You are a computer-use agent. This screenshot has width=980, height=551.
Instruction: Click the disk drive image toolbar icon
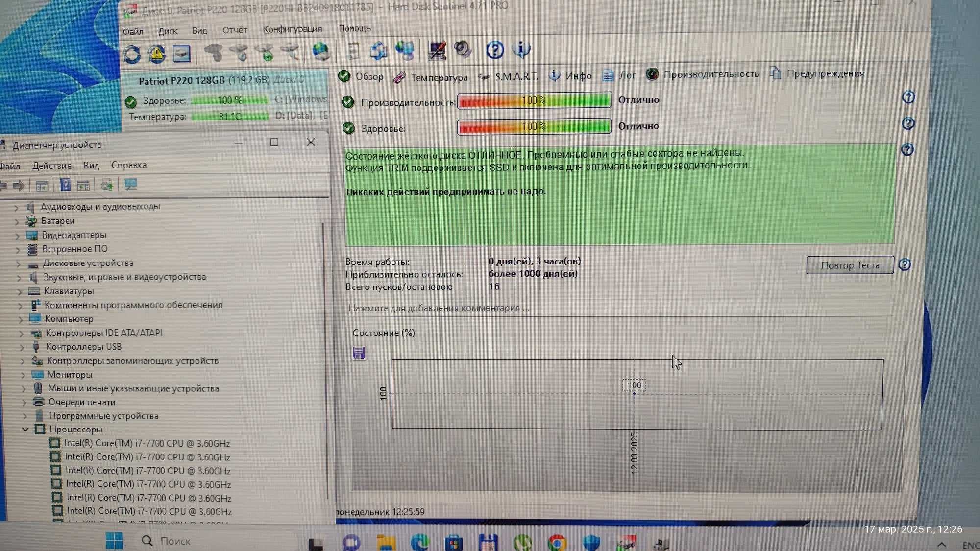[x=182, y=53]
